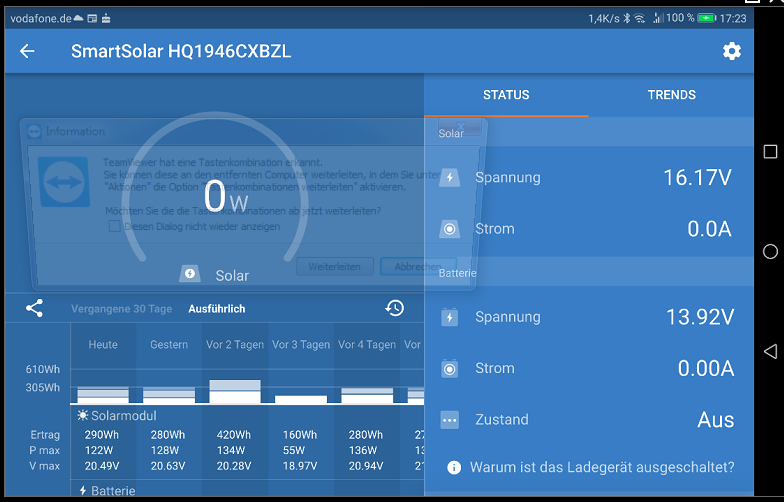Image resolution: width=784 pixels, height=502 pixels.
Task: Tap the Aus charger state value
Action: pos(716,420)
